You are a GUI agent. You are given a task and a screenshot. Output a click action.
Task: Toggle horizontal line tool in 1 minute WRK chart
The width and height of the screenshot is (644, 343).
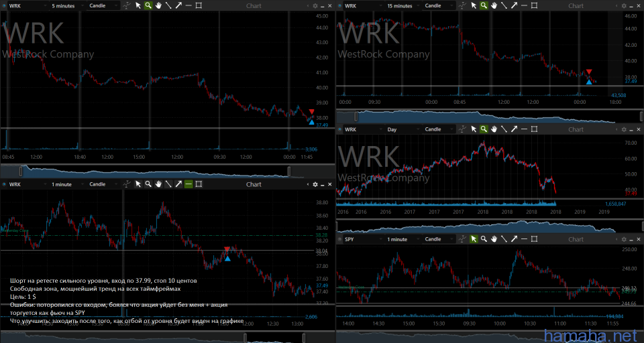tap(189, 184)
